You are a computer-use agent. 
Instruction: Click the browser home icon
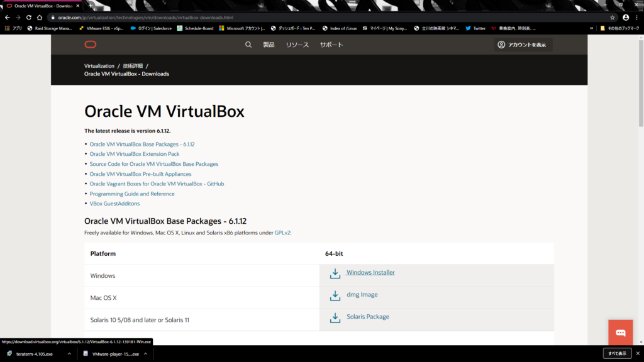(40, 17)
